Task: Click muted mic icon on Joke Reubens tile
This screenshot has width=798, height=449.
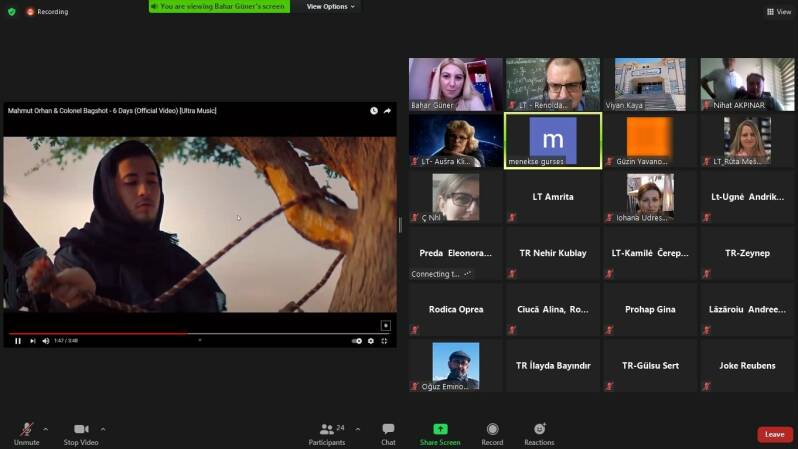Action: [x=706, y=387]
